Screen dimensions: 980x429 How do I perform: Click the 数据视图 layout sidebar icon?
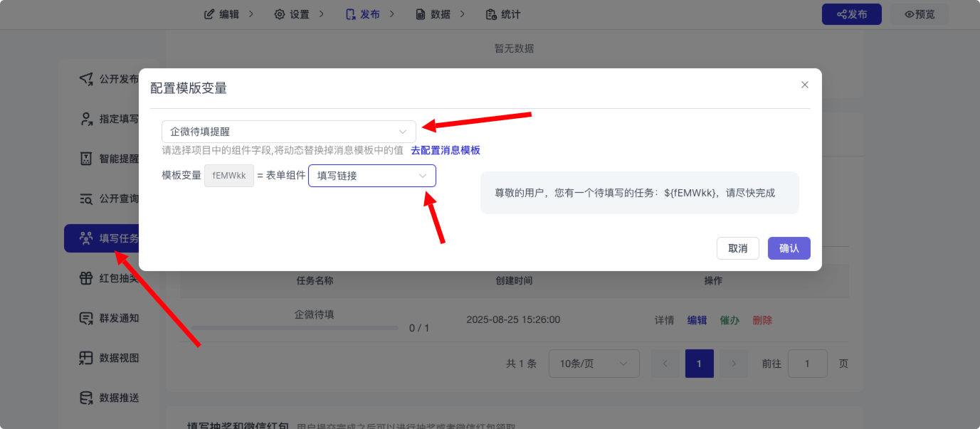tap(86, 358)
